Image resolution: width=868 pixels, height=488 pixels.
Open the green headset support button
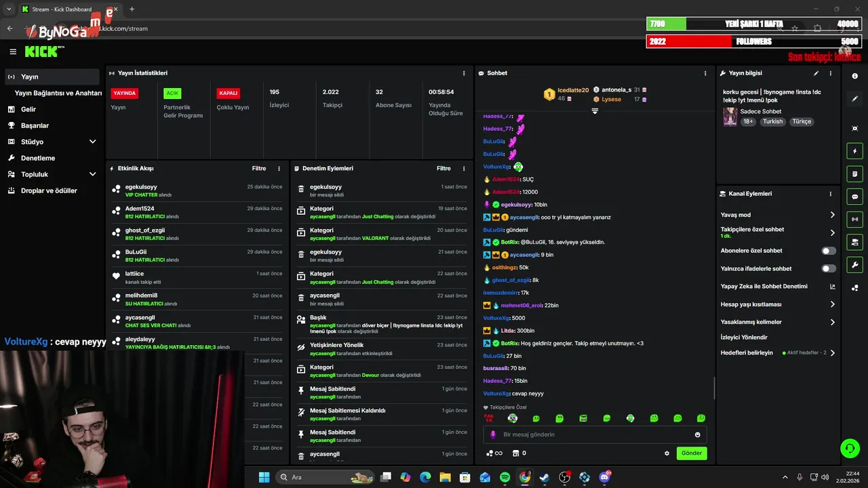tap(850, 448)
